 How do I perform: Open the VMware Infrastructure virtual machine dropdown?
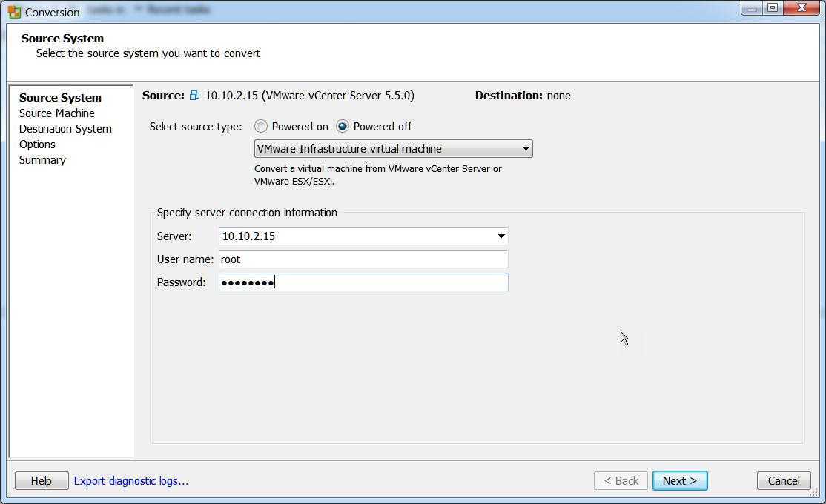click(393, 148)
